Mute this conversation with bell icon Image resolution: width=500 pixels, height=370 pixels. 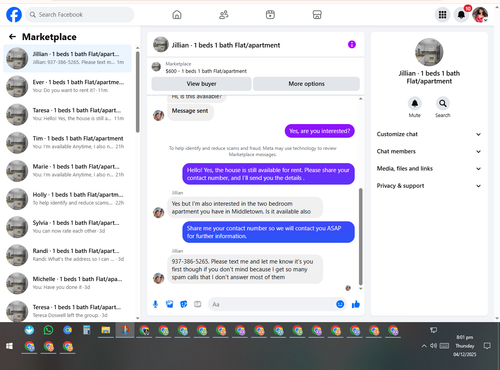[x=415, y=103]
